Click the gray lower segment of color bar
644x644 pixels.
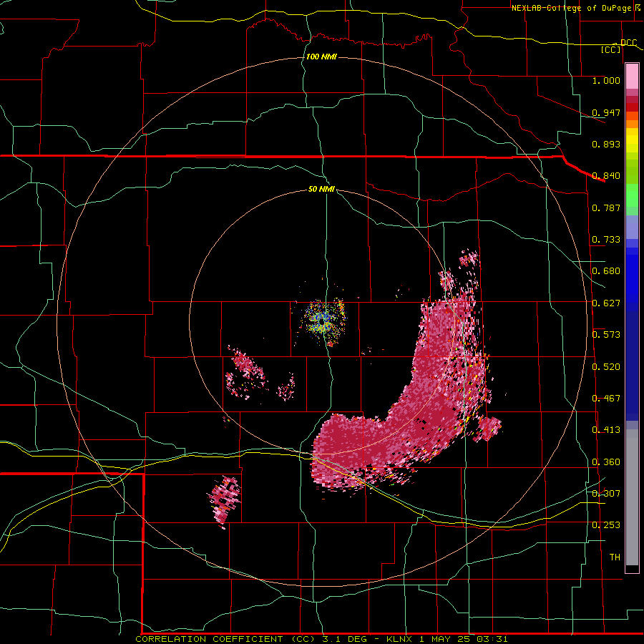[x=632, y=497]
